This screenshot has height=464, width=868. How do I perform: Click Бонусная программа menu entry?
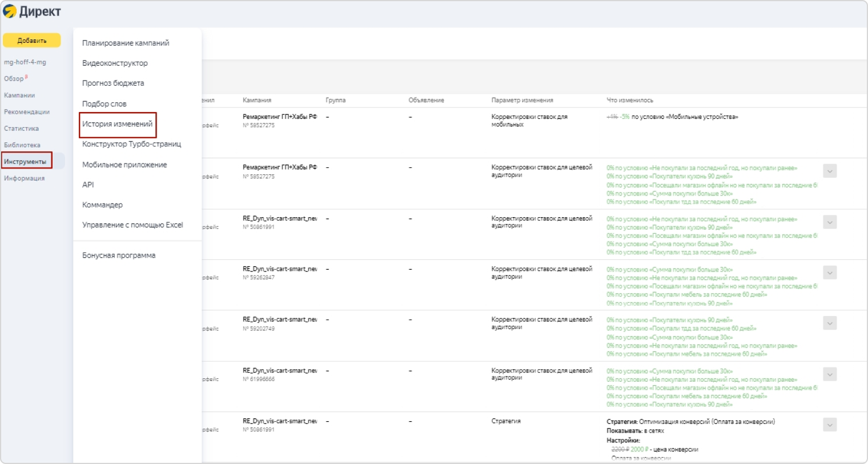(119, 255)
